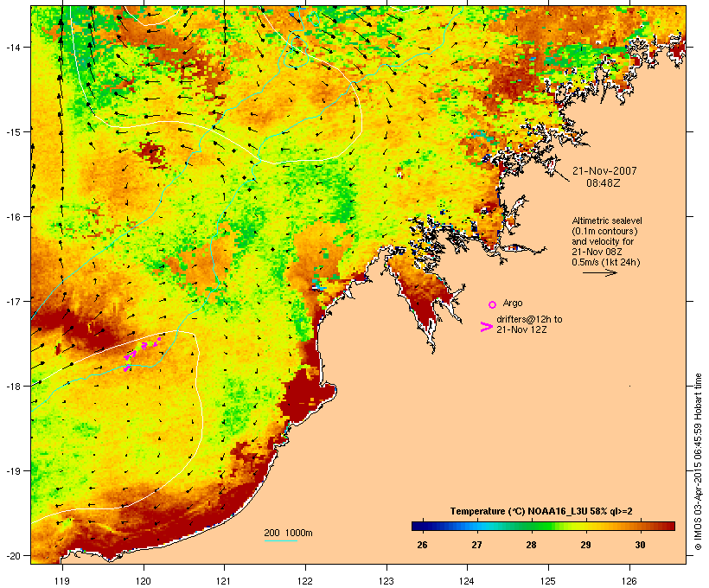709x588 pixels.
Task: Click the latitude axis label -17
Action: 12,301
